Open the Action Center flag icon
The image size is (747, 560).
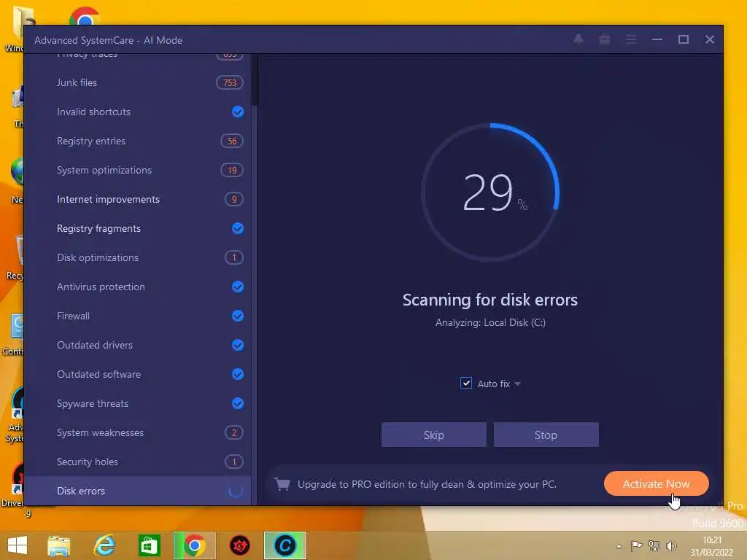pyautogui.click(x=636, y=545)
